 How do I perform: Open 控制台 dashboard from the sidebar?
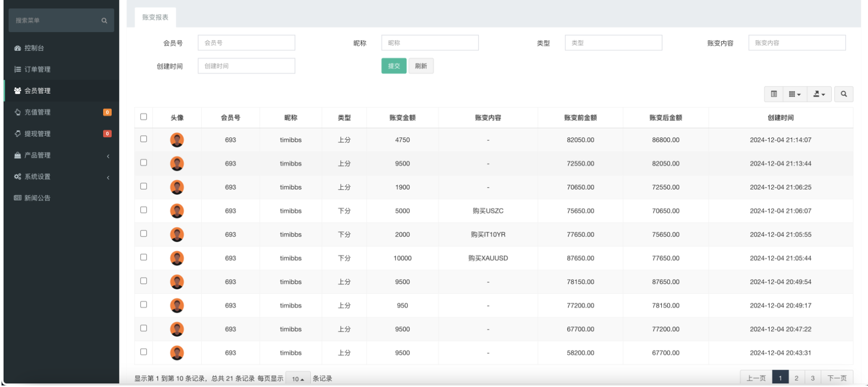point(34,48)
